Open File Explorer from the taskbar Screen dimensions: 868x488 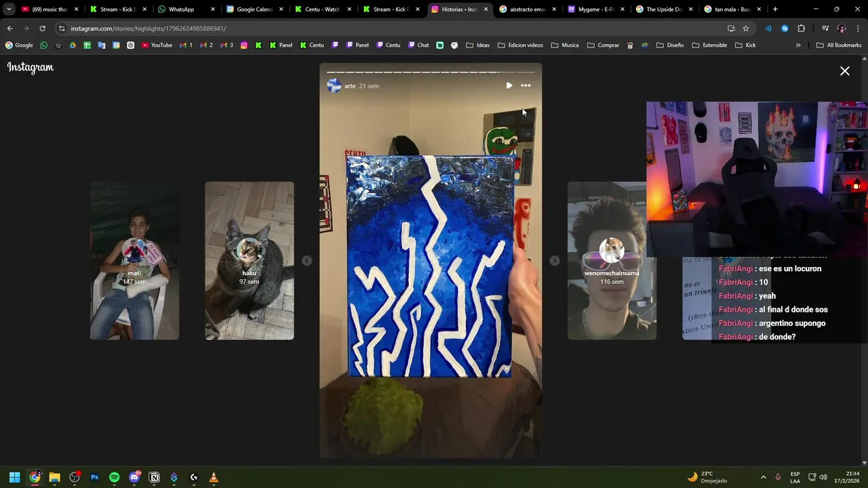[x=54, y=477]
